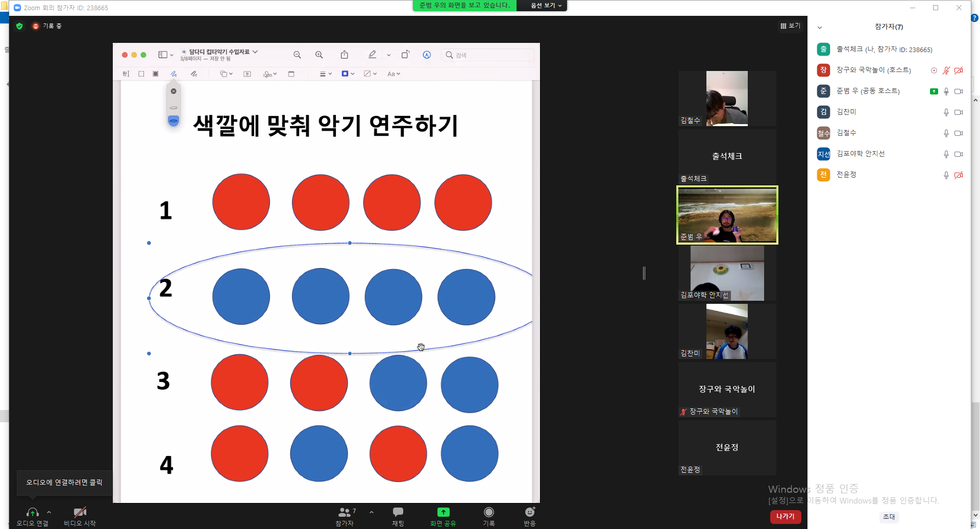The image size is (980, 529).
Task: Click the Recording (기록 중) indicator
Action: click(x=47, y=26)
